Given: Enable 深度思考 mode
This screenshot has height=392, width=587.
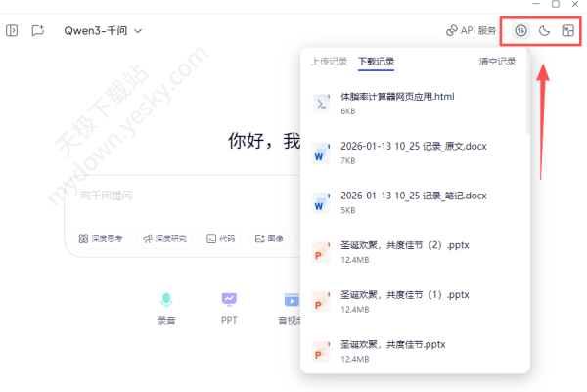Looking at the screenshot, I should tap(101, 238).
